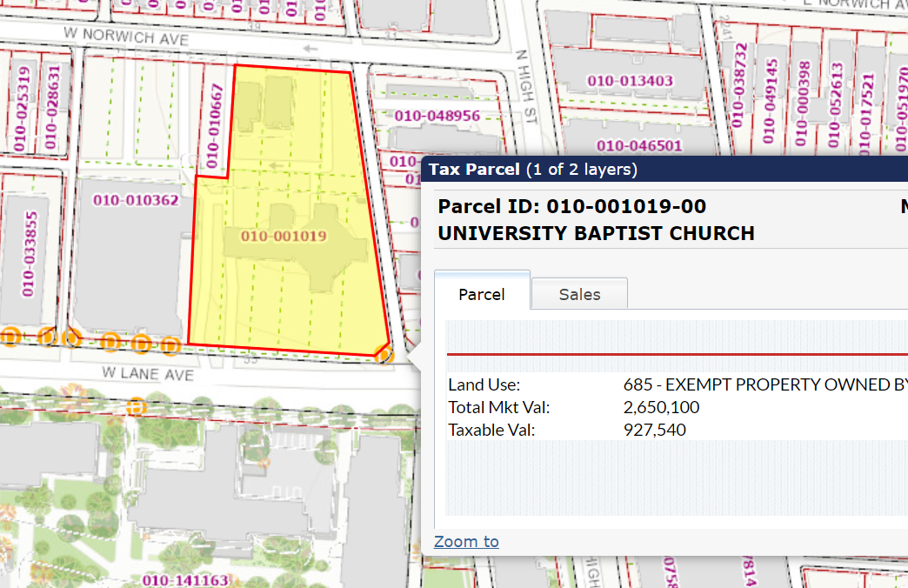
Task: Select parcel label 010-010667
Action: pos(214,126)
